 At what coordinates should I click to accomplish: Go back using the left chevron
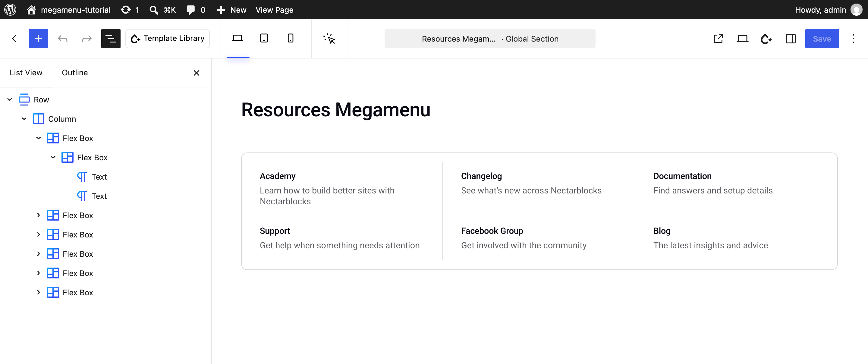point(14,39)
